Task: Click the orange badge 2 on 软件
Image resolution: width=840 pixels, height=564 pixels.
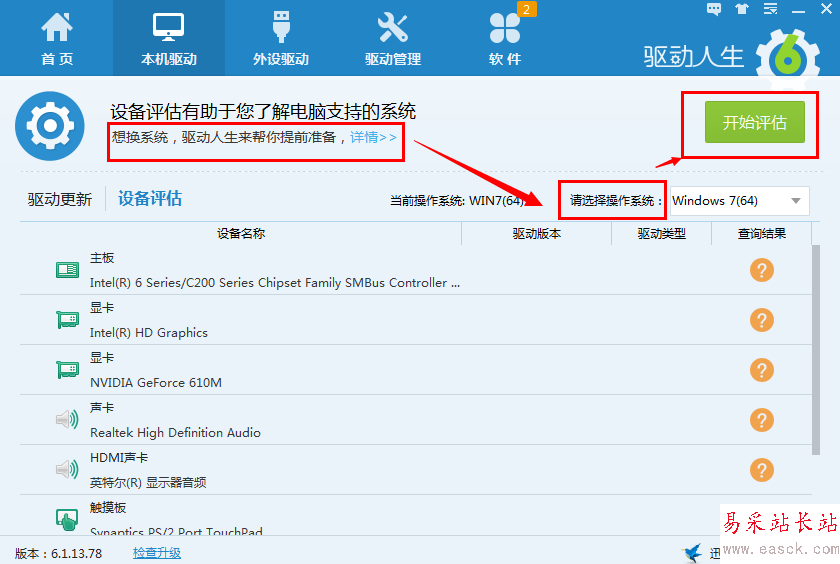Action: click(527, 9)
